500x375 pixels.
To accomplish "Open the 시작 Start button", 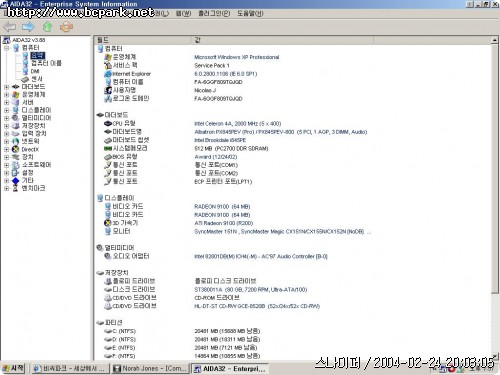I will click(13, 368).
